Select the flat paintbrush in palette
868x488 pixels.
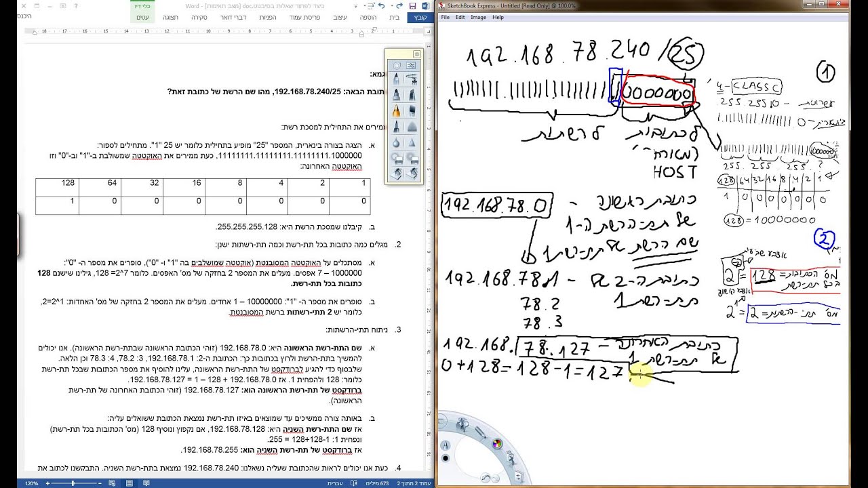pos(411,111)
